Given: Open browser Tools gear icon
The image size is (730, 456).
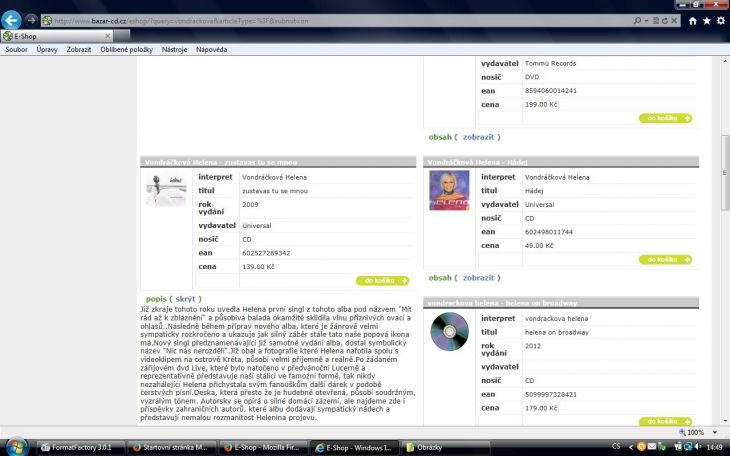Looking at the screenshot, I should [721, 20].
